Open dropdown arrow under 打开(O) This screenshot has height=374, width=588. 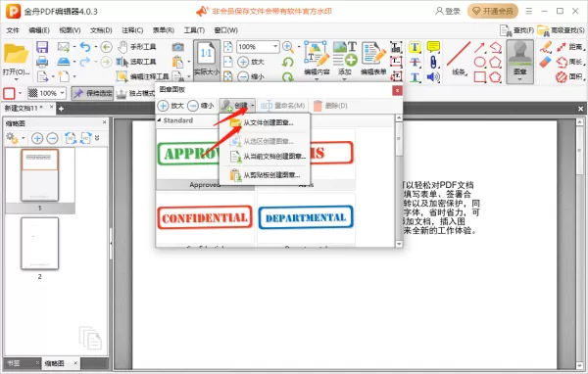click(x=16, y=79)
